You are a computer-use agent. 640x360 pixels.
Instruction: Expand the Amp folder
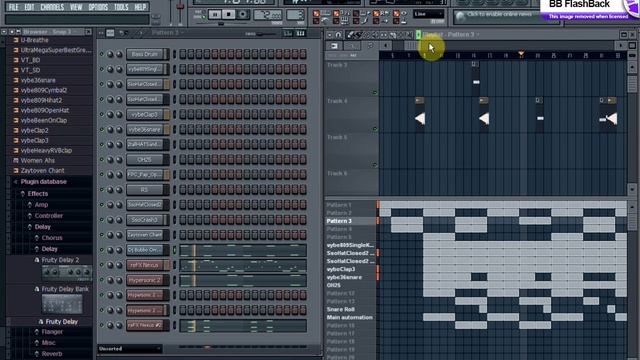[x=30, y=204]
